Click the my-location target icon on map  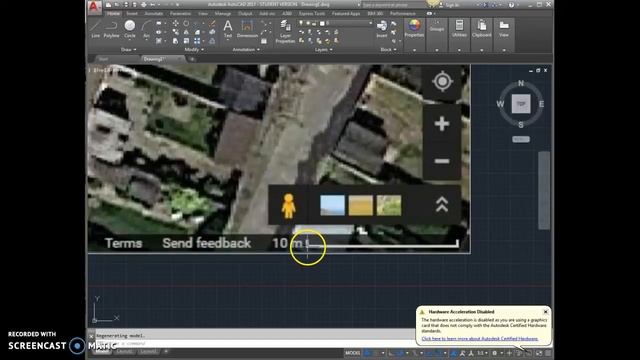pos(442,82)
